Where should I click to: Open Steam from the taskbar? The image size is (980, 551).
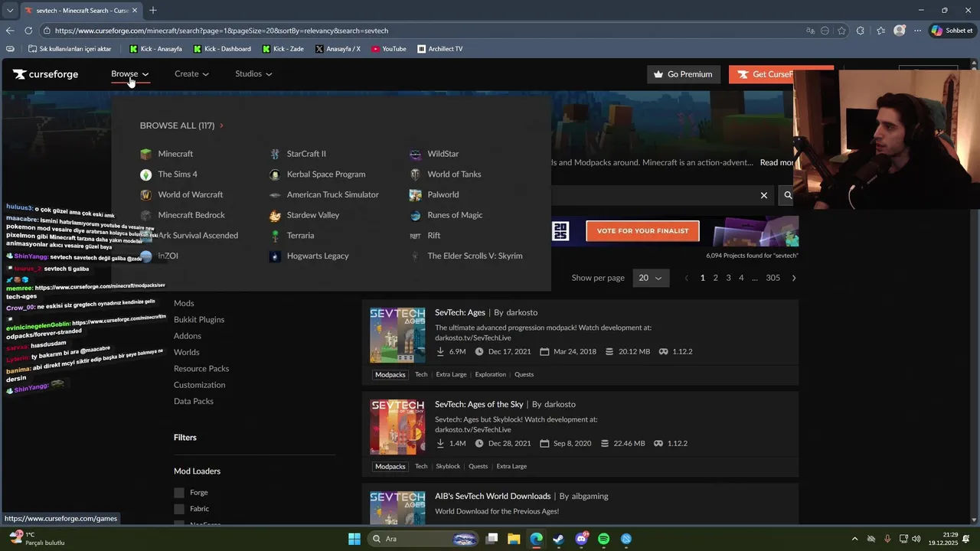pos(558,539)
